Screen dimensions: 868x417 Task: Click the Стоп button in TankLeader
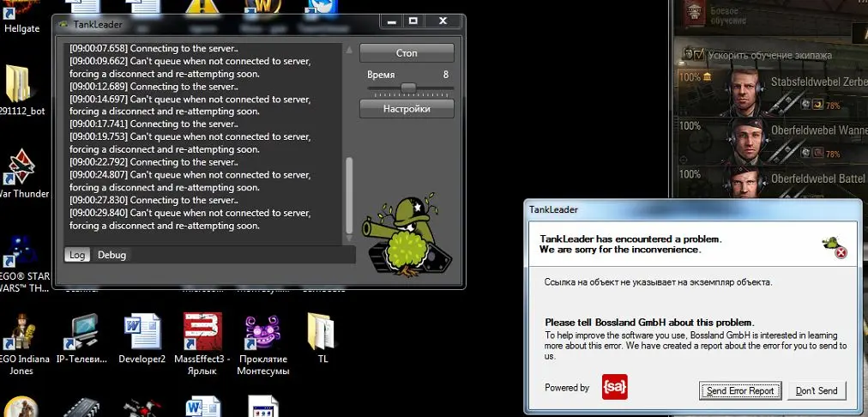407,53
